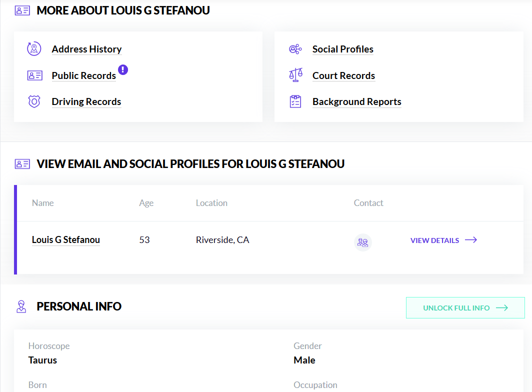Viewport: 532px width, 392px height.
Task: Open Social Profiles for Louis
Action: (x=342, y=49)
